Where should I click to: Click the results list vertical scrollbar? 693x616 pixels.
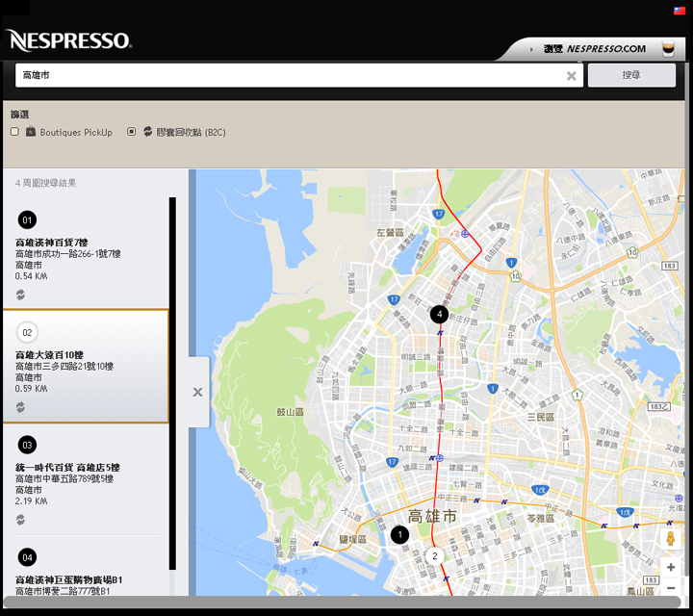point(173,385)
